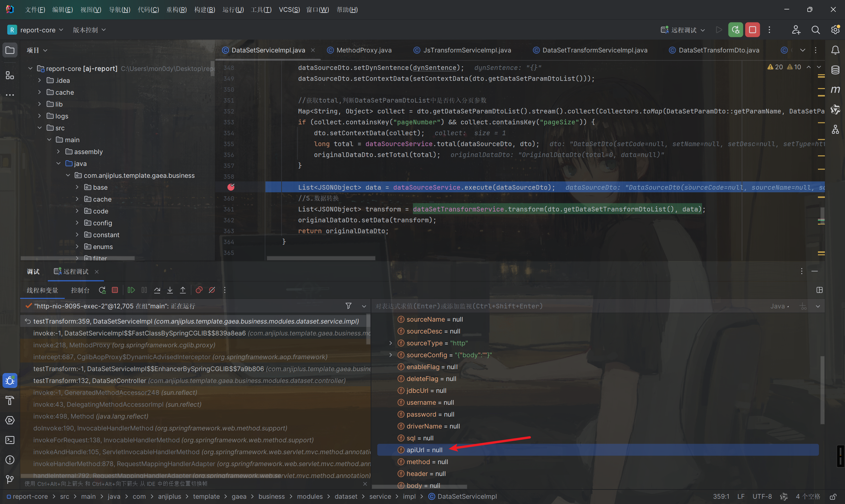Collapse the src folder
This screenshot has height=504, width=845.
[39, 128]
